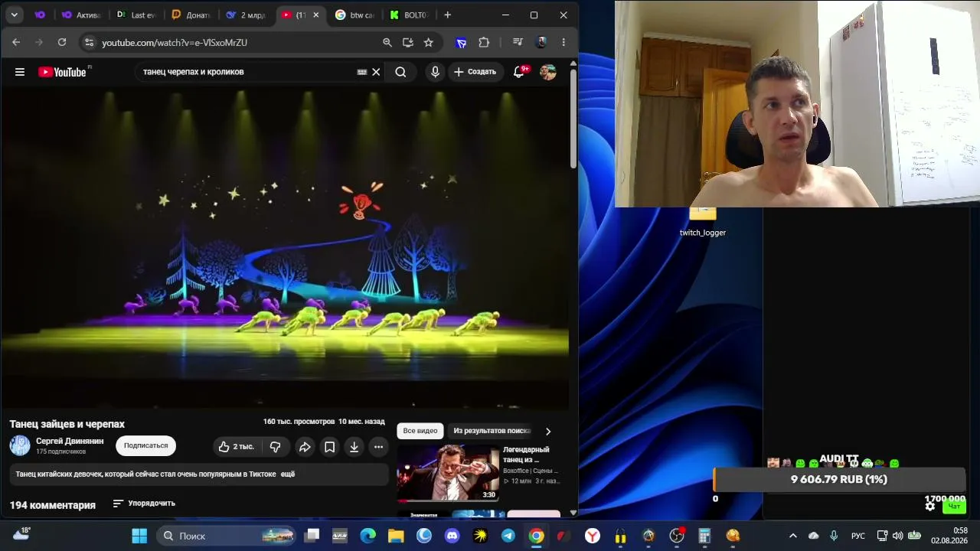Open the Легендарный танец из ... video title
Image resolution: width=980 pixels, height=551 pixels.
click(527, 455)
